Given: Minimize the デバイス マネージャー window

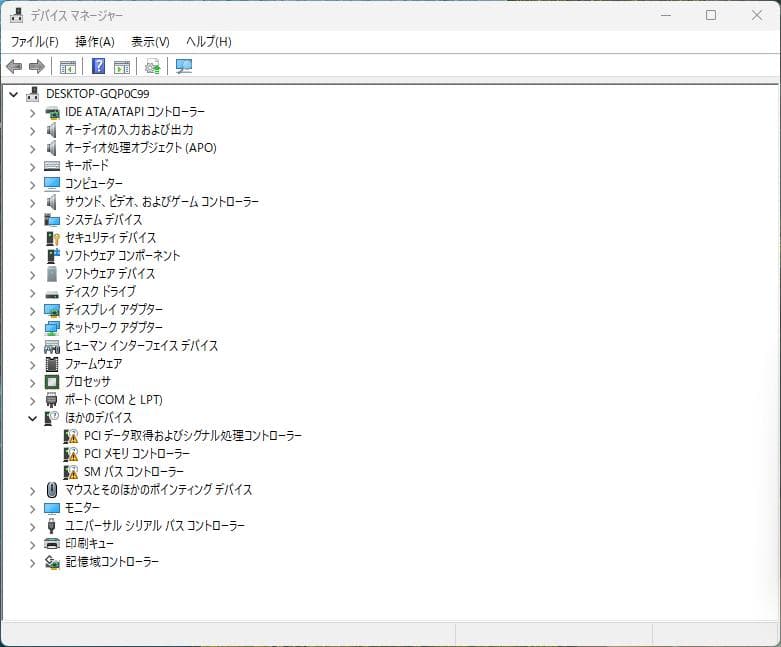Looking at the screenshot, I should pyautogui.click(x=666, y=15).
